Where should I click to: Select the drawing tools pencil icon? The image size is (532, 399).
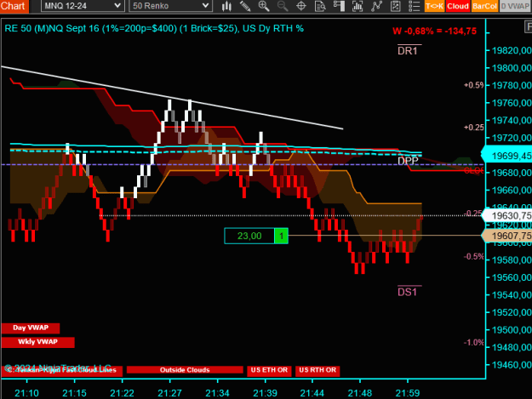pos(245,6)
